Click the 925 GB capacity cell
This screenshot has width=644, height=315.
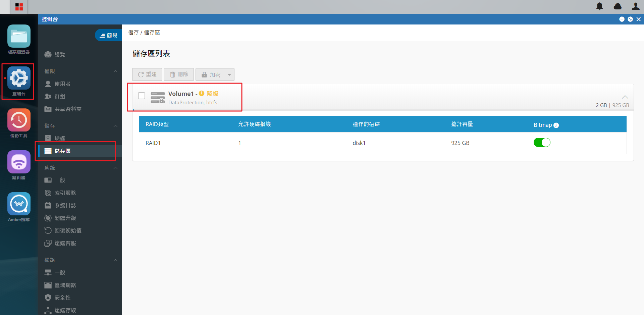[x=460, y=143]
